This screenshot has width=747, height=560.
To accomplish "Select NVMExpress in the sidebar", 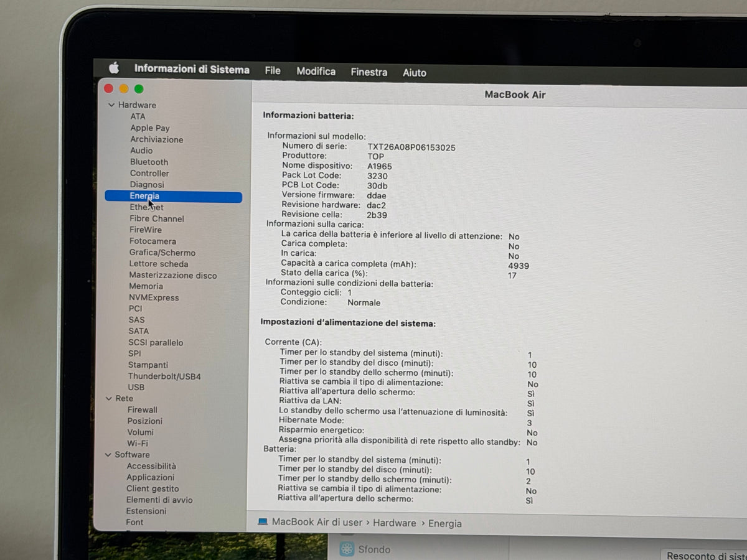I will pyautogui.click(x=154, y=297).
